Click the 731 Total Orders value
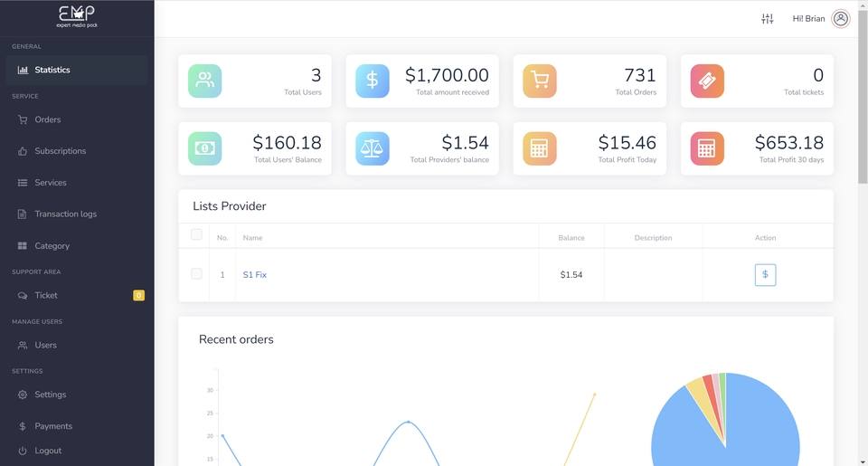Screen dimensions: 868x466 (x=640, y=75)
